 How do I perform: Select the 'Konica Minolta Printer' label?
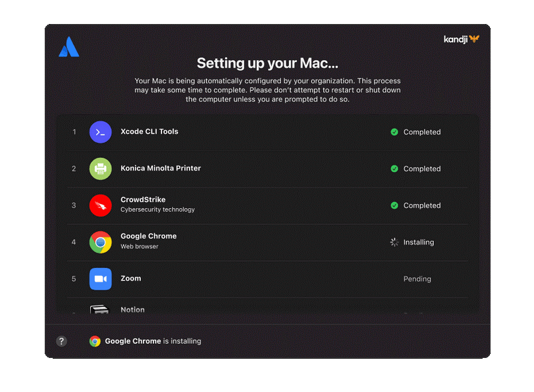161,169
